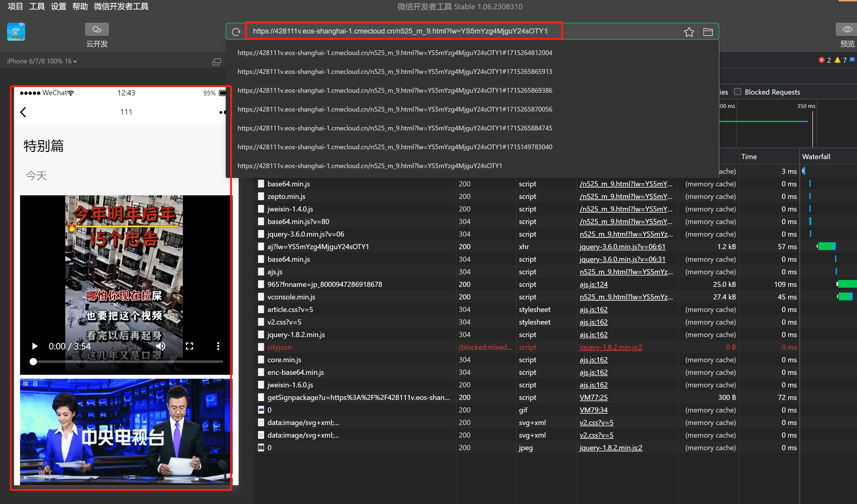
Task: Choose the last URL suggestion without hash
Action: (x=369, y=166)
